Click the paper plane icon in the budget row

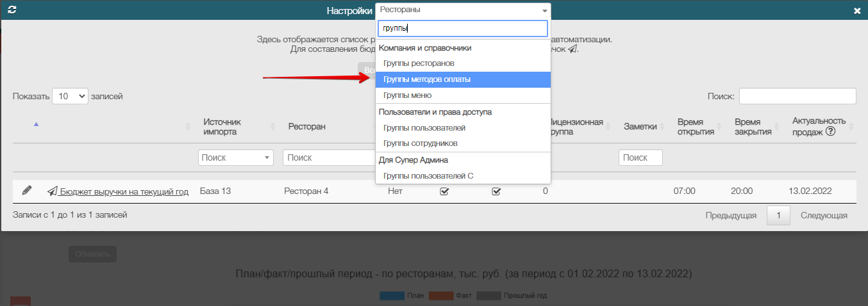[53, 191]
